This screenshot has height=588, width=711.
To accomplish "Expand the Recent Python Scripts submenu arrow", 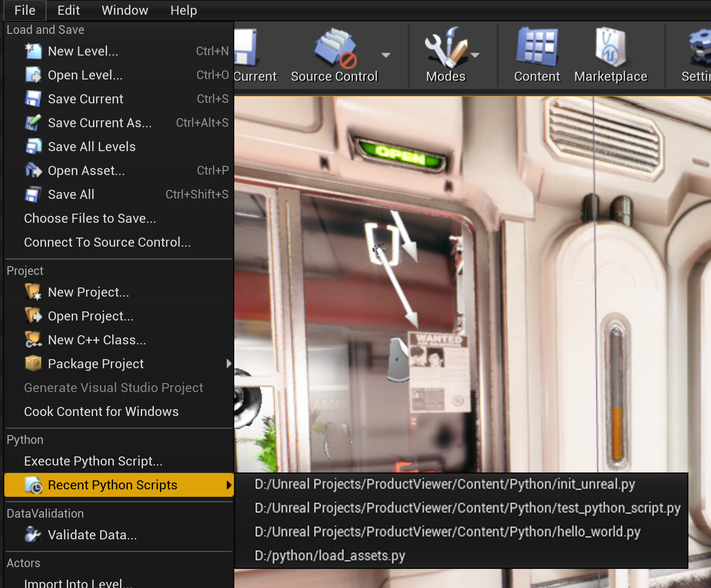I will [229, 485].
